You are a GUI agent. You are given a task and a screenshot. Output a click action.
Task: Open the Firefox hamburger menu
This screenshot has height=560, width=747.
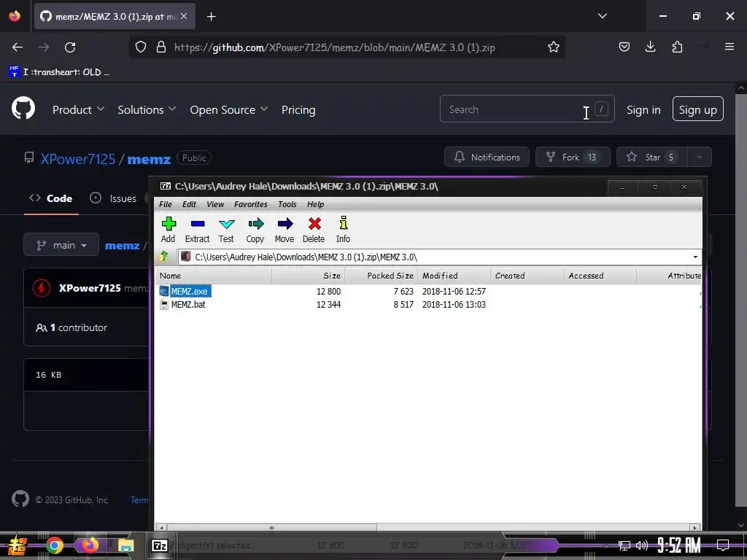(729, 47)
